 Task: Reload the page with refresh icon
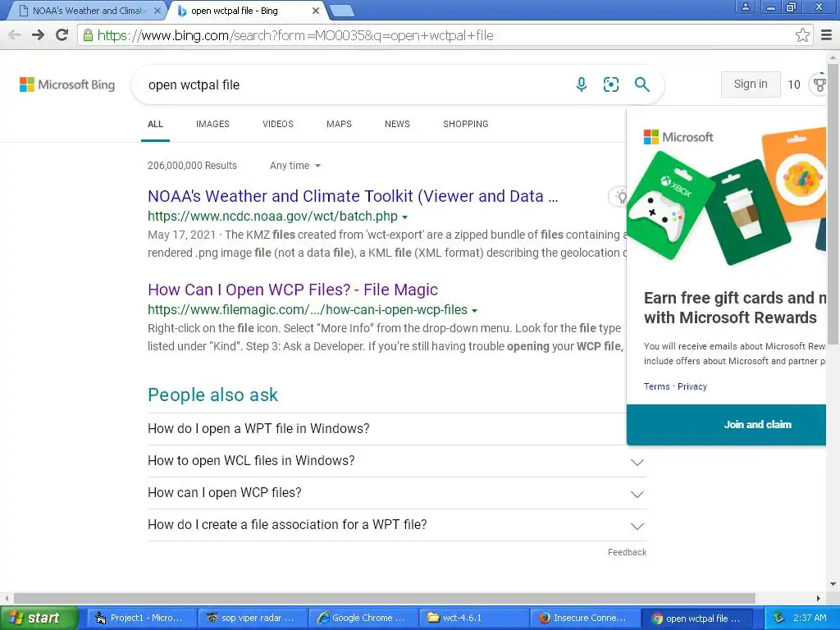[62, 35]
